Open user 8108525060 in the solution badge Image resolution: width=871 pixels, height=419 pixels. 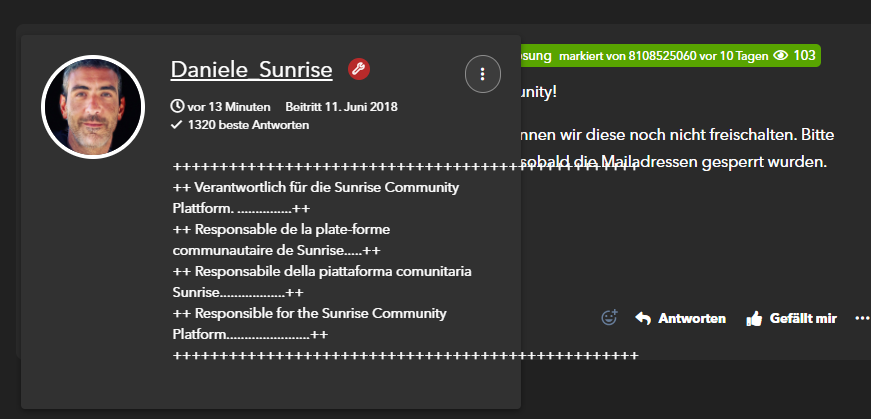665,55
